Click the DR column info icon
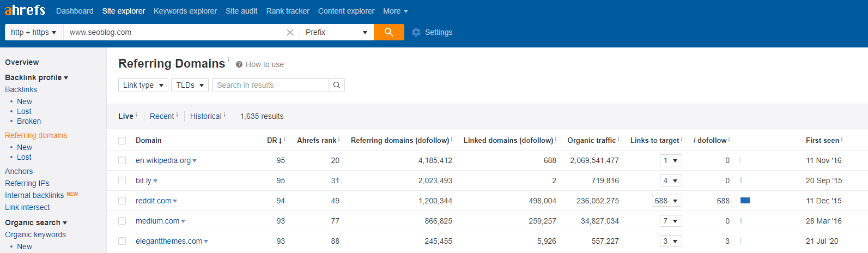The image size is (868, 253). click(284, 139)
